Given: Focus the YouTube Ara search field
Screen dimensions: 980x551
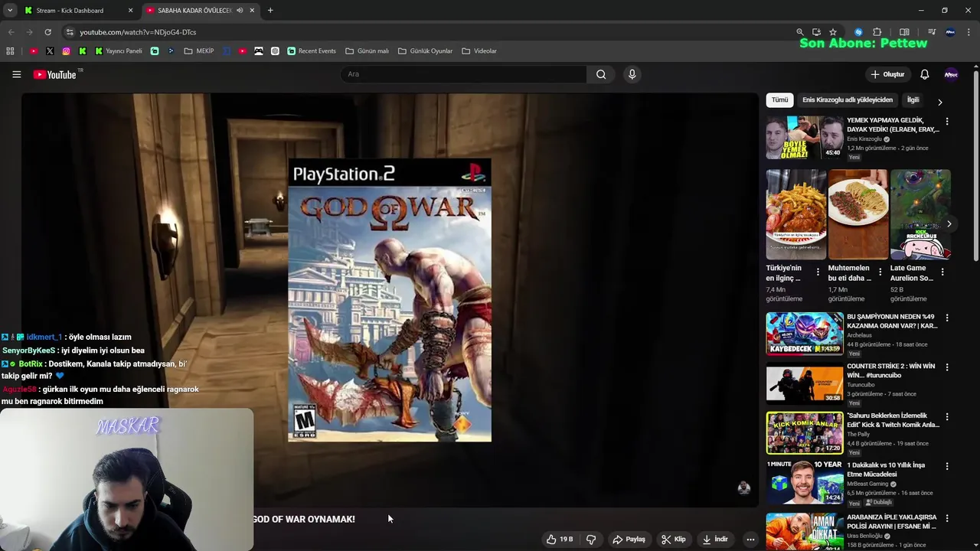Looking at the screenshot, I should click(464, 74).
